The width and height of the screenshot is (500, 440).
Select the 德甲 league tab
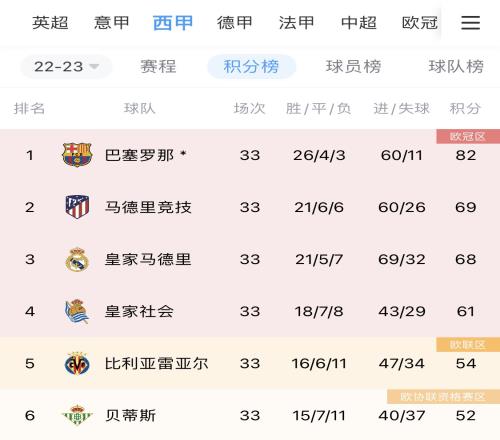click(x=235, y=23)
